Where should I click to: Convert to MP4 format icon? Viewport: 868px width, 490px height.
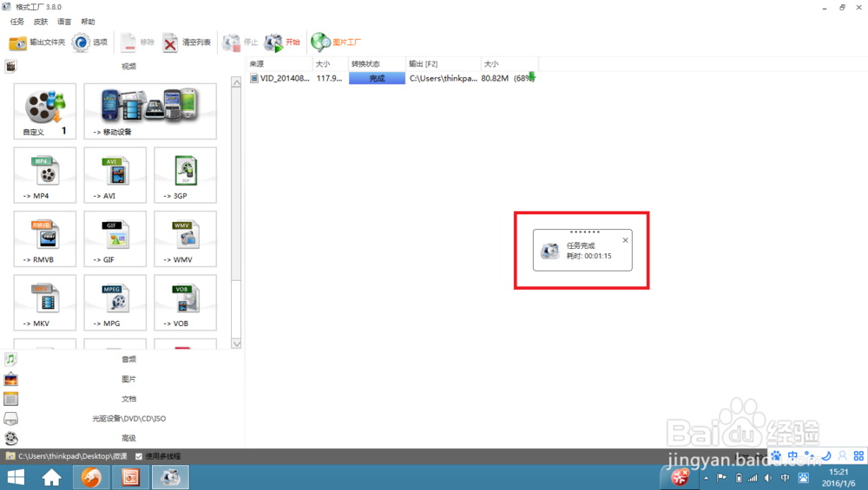[x=45, y=175]
